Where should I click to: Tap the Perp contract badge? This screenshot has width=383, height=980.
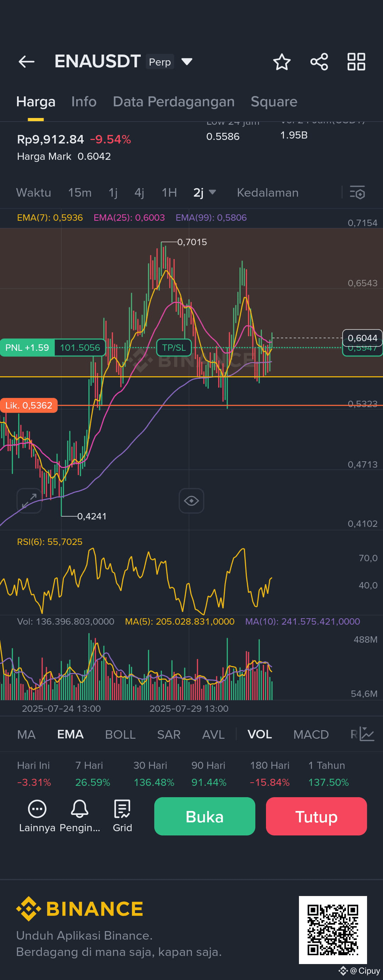160,62
